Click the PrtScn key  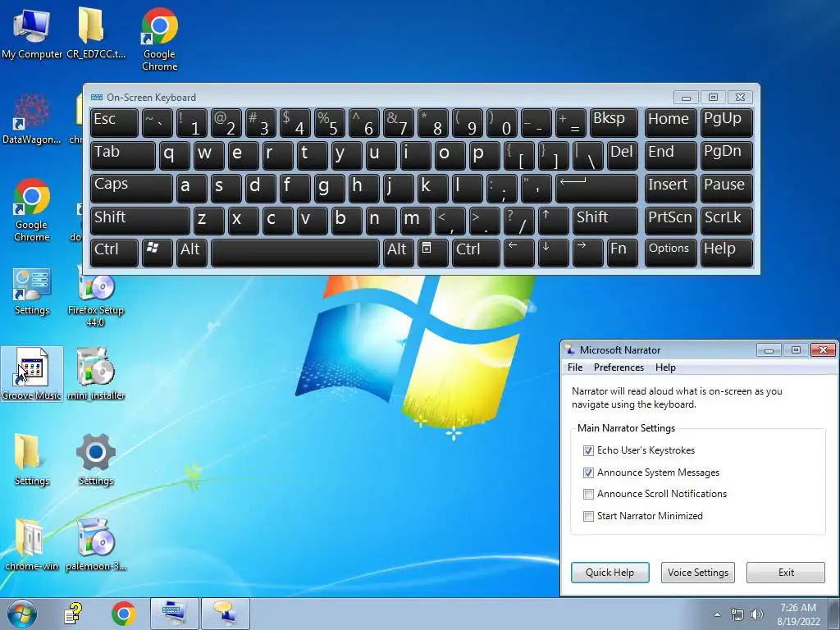[x=671, y=221]
